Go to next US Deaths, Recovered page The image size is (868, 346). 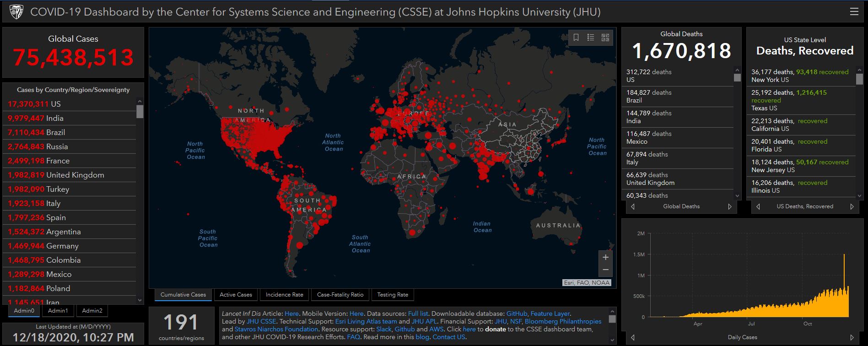coord(852,206)
